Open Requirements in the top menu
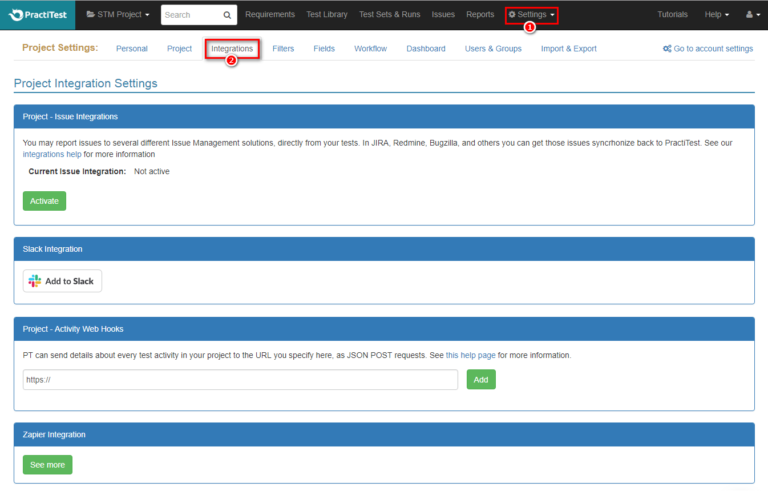Viewport: 768px width, 491px height. click(x=270, y=15)
